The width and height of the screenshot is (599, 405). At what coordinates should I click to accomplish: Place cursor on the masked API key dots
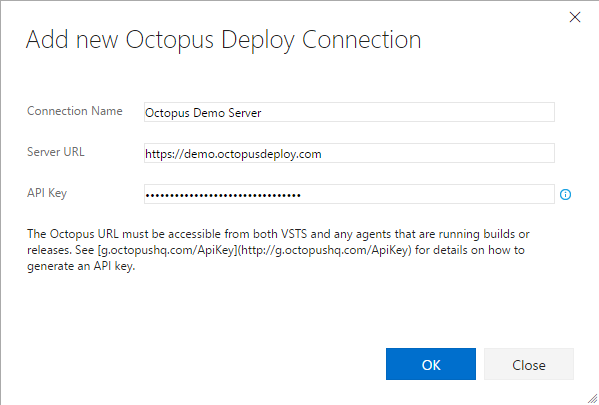(223, 196)
